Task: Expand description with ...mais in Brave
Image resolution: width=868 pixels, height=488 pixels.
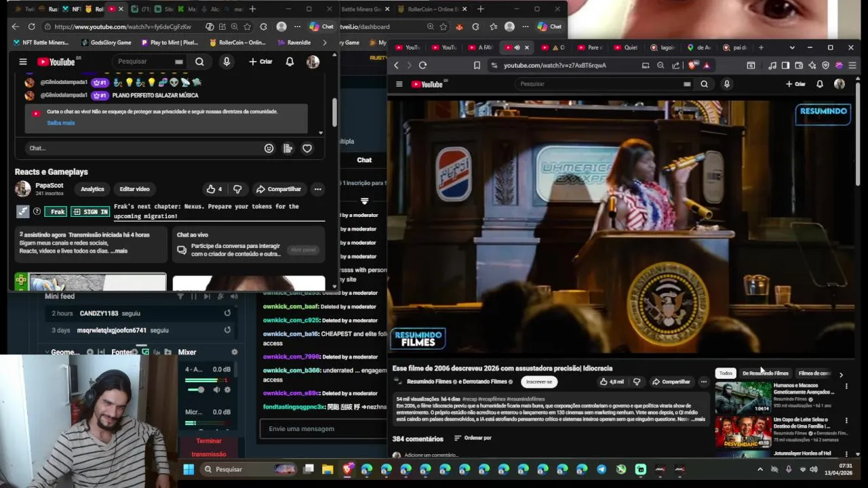Action: pyautogui.click(x=698, y=420)
